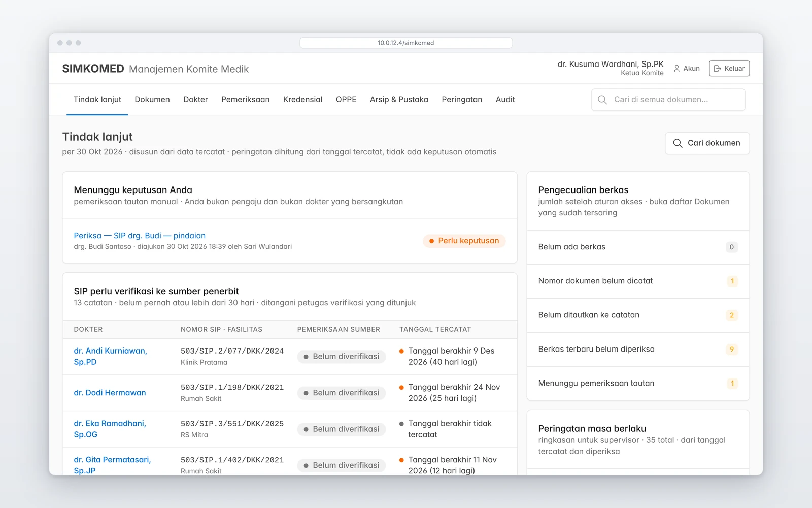
Task: Switch to the Dokumen tab
Action: [152, 100]
